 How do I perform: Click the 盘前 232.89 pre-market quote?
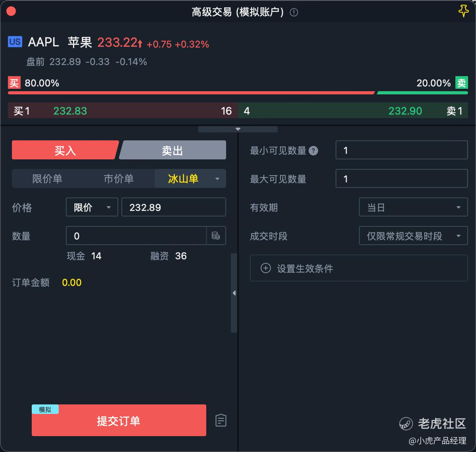point(86,62)
